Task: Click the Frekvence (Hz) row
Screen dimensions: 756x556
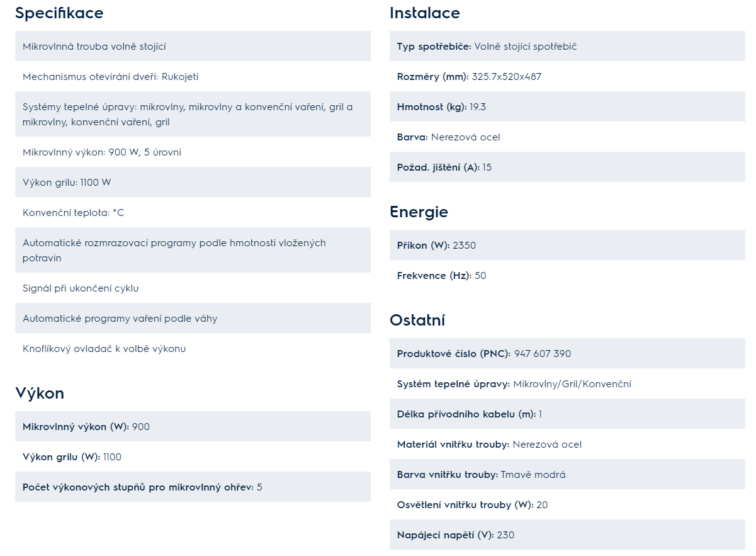Action: [x=567, y=275]
